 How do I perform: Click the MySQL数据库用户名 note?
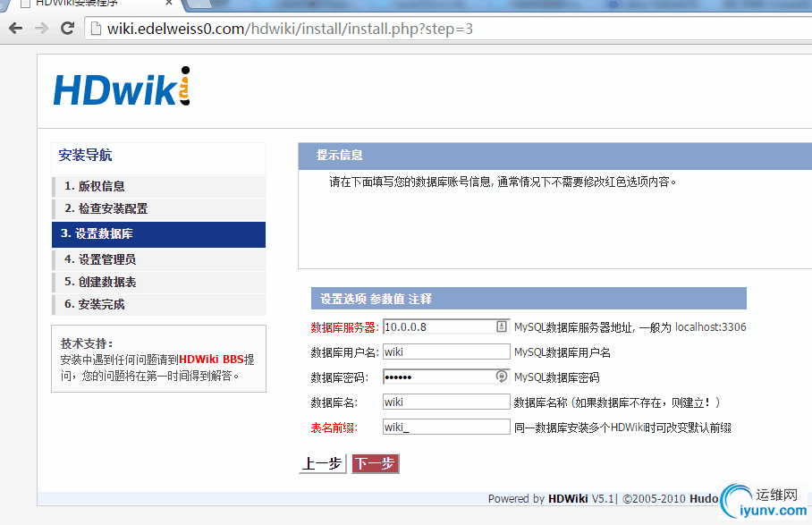pyautogui.click(x=562, y=352)
